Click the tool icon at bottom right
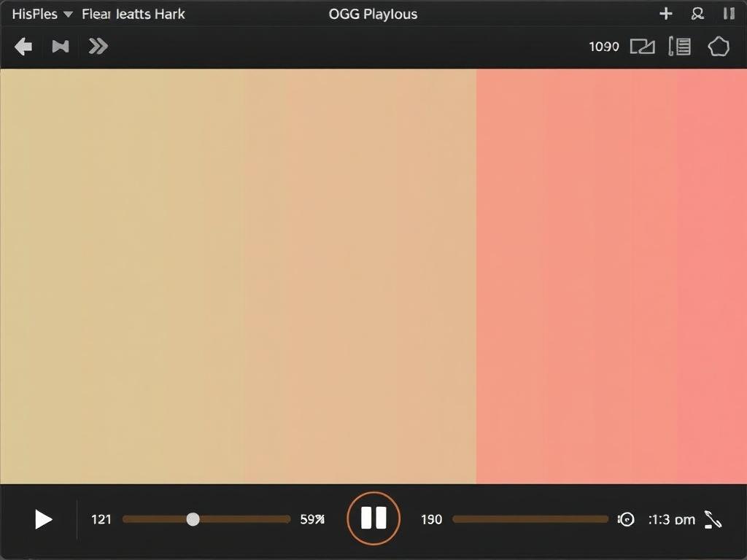 coord(713,519)
